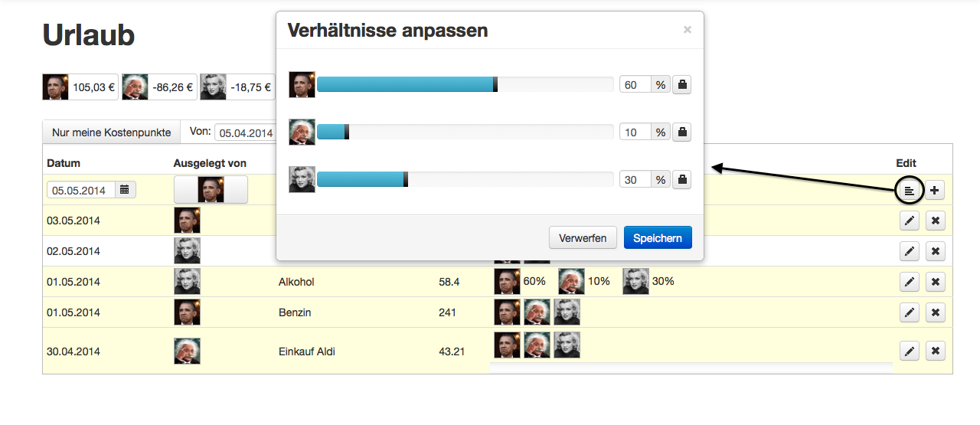Lock the 30% share ratio

click(682, 180)
